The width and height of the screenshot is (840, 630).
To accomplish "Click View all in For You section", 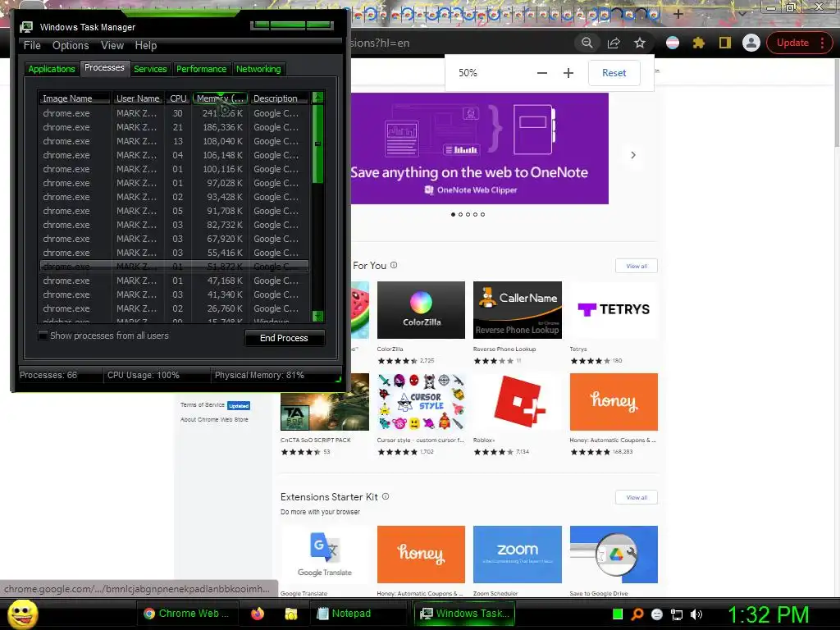I will 637,266.
